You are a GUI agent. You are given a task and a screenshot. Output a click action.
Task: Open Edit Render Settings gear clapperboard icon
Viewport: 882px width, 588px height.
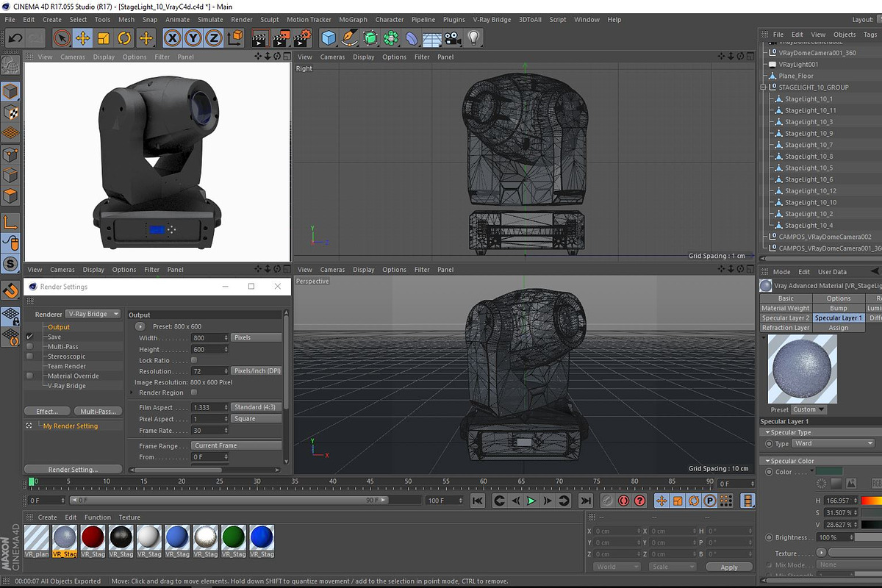click(x=302, y=37)
